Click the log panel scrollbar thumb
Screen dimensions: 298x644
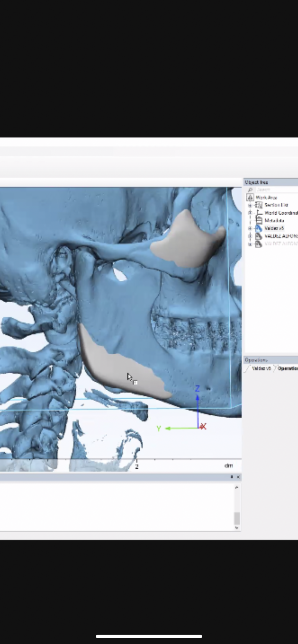[x=236, y=518]
